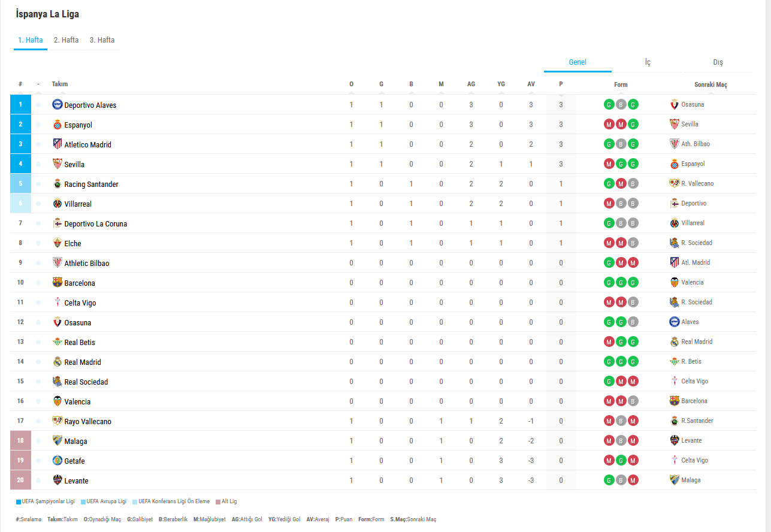
Task: Sort table by O matches played column
Action: point(352,84)
